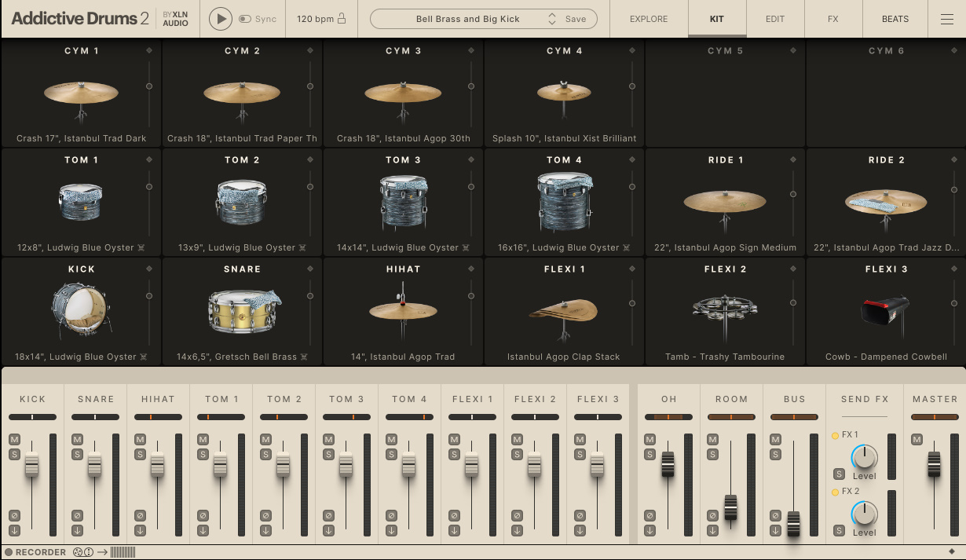Open FLEXI 3 slot diamond menu
Image resolution: width=966 pixels, height=560 pixels.
tap(954, 269)
